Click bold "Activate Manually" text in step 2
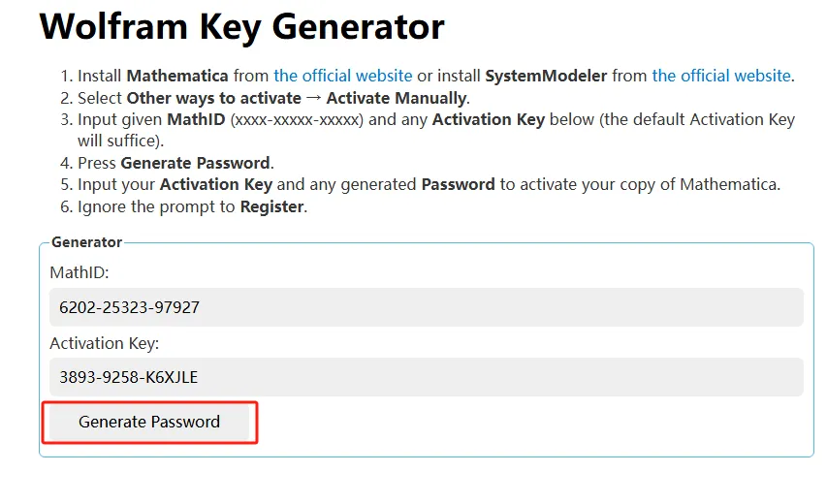The width and height of the screenshot is (827, 504). pyautogui.click(x=396, y=98)
